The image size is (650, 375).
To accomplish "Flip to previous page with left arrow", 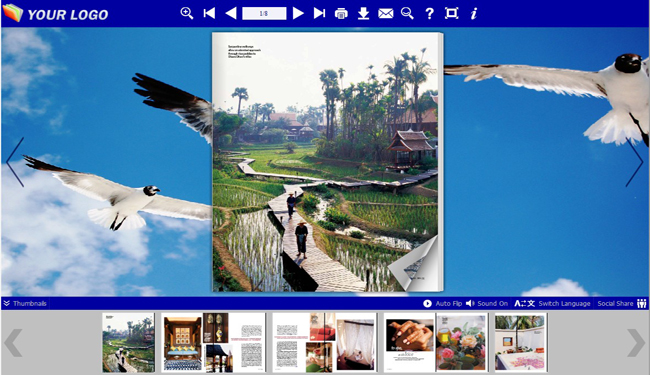I will pyautogui.click(x=15, y=162).
